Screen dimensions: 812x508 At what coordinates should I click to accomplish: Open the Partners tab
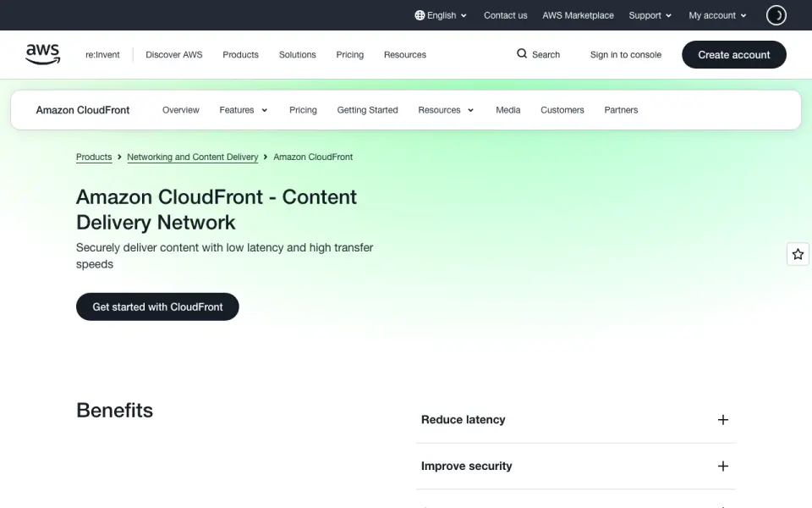coord(621,110)
